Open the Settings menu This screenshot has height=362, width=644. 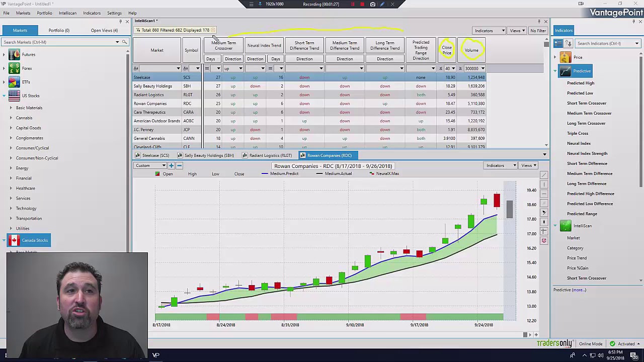pos(114,13)
